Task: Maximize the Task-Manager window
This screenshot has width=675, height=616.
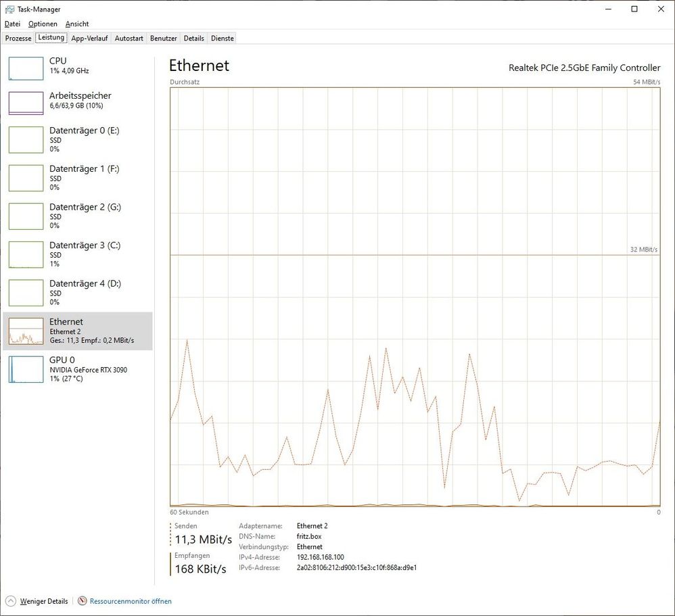Action: 634,9
